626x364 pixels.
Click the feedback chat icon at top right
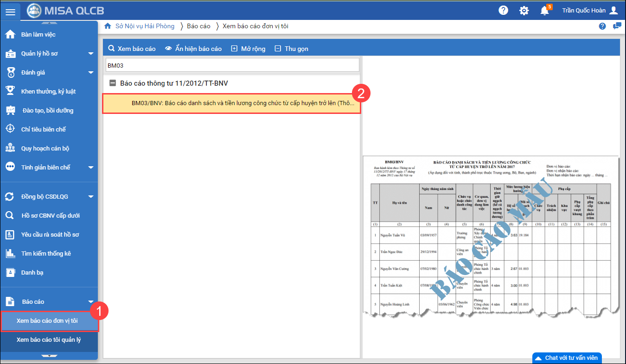[x=617, y=26]
